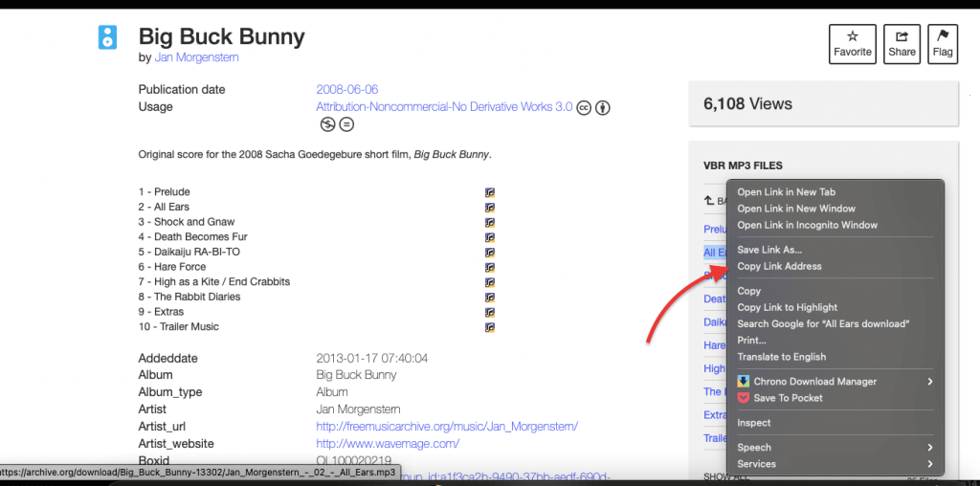Choose Save Link As… in context menu
Image resolution: width=980 pixels, height=486 pixels.
point(769,250)
